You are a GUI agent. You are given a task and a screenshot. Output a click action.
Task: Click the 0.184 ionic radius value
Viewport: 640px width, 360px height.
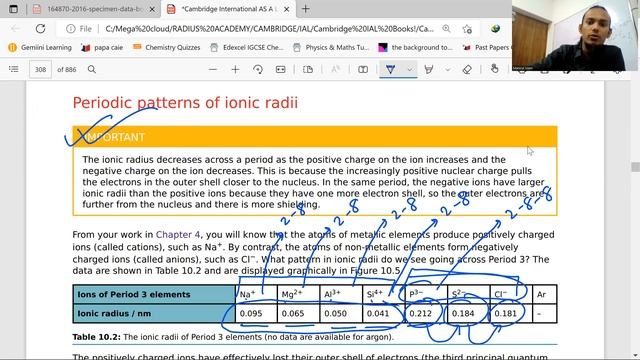tap(463, 313)
